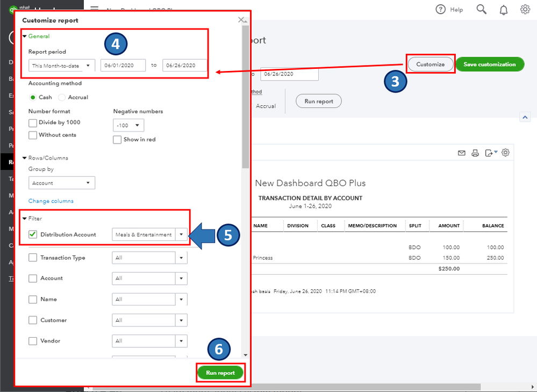
Task: Open the export report icon
Action: pos(489,153)
